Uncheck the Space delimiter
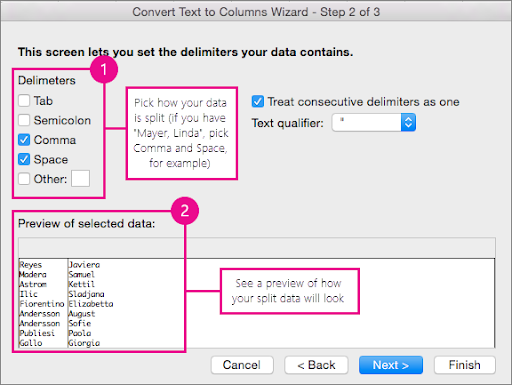 pos(24,159)
